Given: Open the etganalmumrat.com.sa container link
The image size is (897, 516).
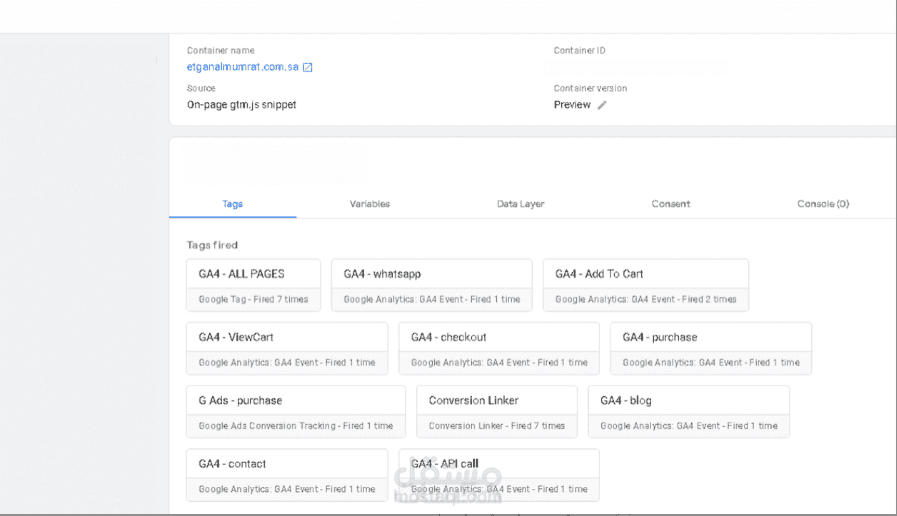Looking at the screenshot, I should coord(243,67).
